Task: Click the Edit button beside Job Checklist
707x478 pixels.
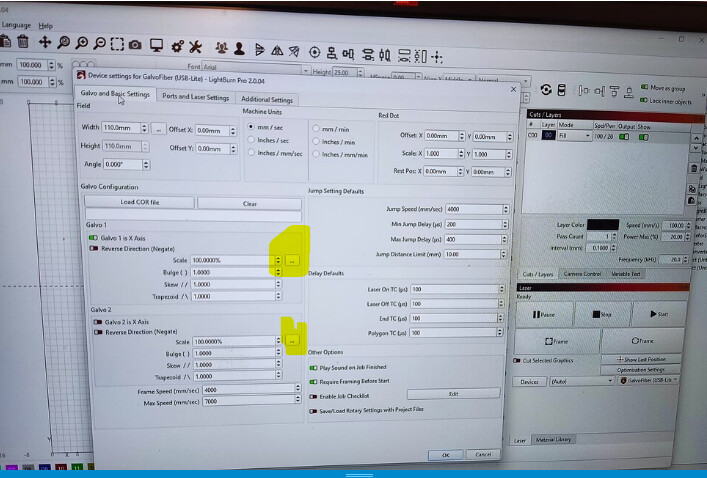Action: pyautogui.click(x=454, y=394)
